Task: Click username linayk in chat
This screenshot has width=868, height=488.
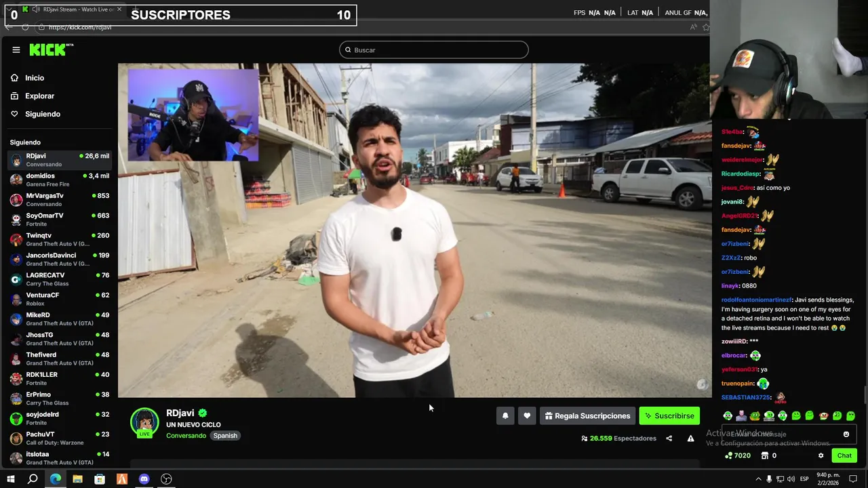Action: pos(730,286)
